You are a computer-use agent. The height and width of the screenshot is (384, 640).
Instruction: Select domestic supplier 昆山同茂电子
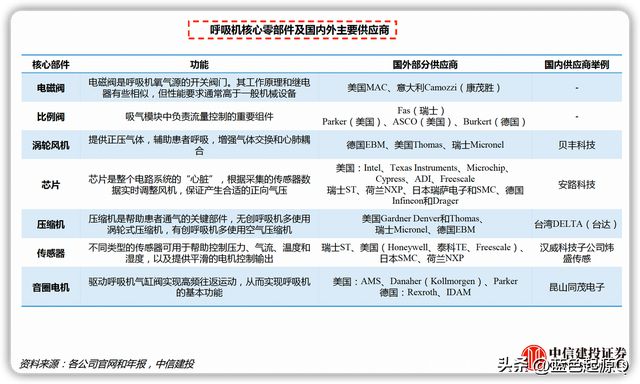tap(577, 287)
